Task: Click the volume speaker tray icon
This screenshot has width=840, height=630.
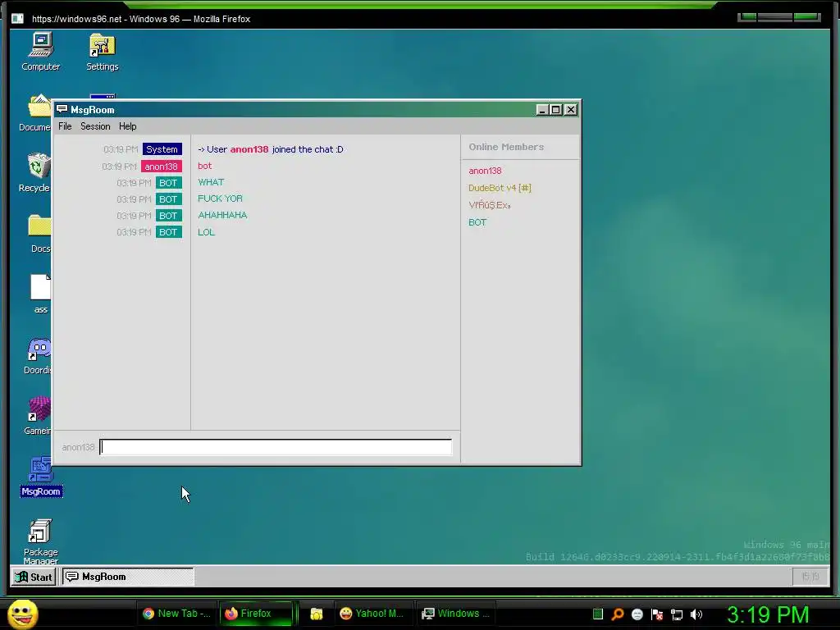Action: coord(696,614)
